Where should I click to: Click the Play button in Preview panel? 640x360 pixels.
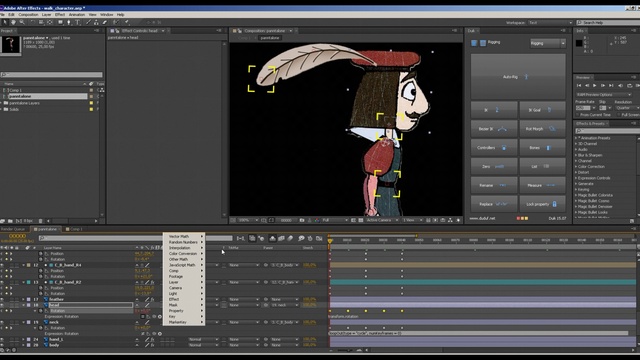pyautogui.click(x=595, y=86)
